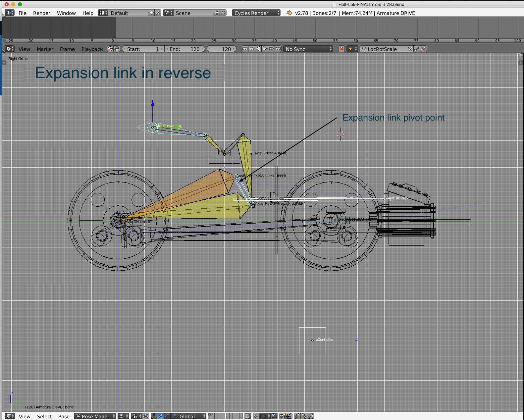Toggle automatic keyframe insertion record button
The image size is (524, 420).
coord(341,49)
